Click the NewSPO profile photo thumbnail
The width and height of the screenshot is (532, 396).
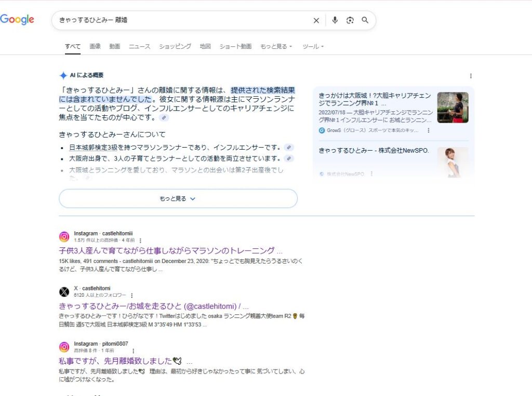453,162
